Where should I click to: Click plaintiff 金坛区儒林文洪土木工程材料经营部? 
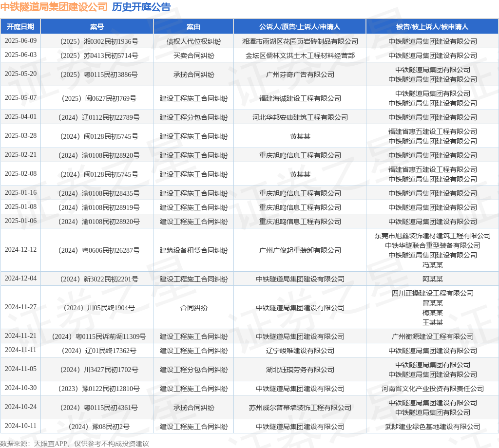[x=300, y=56]
